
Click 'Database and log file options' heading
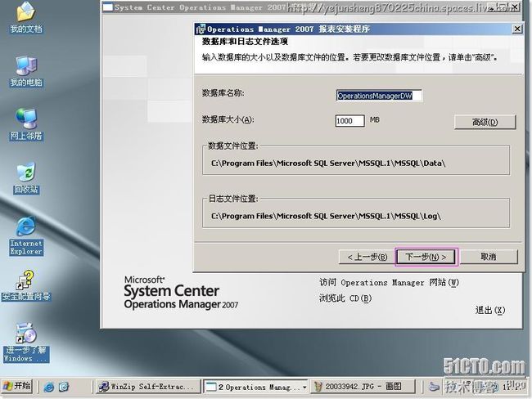coord(245,42)
